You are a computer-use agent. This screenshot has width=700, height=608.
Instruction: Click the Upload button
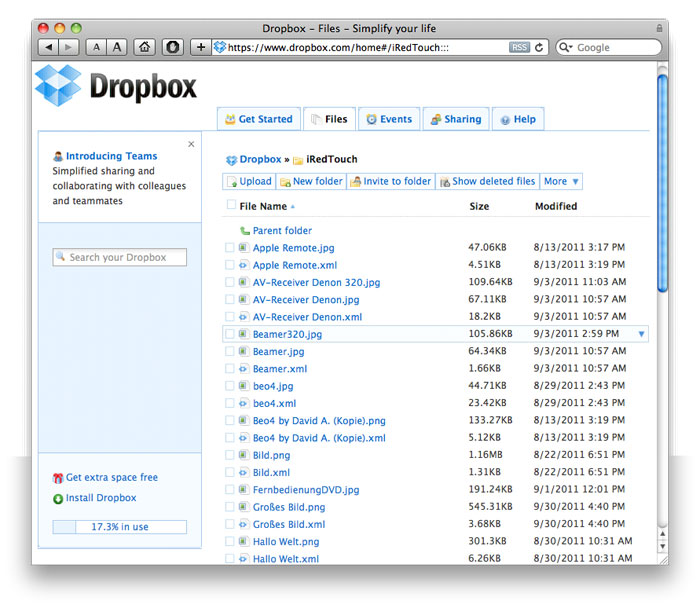249,181
